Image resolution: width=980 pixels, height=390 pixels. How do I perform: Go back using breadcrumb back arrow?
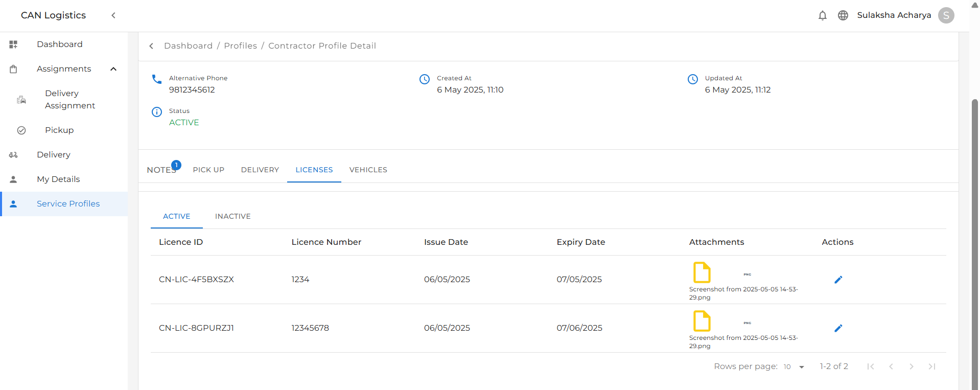151,46
